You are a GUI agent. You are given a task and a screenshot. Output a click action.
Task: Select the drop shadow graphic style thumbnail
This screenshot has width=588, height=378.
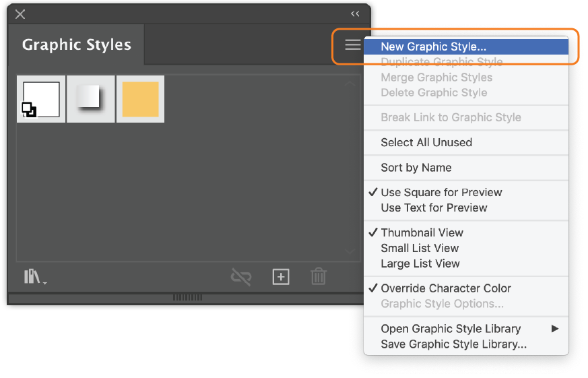91,99
